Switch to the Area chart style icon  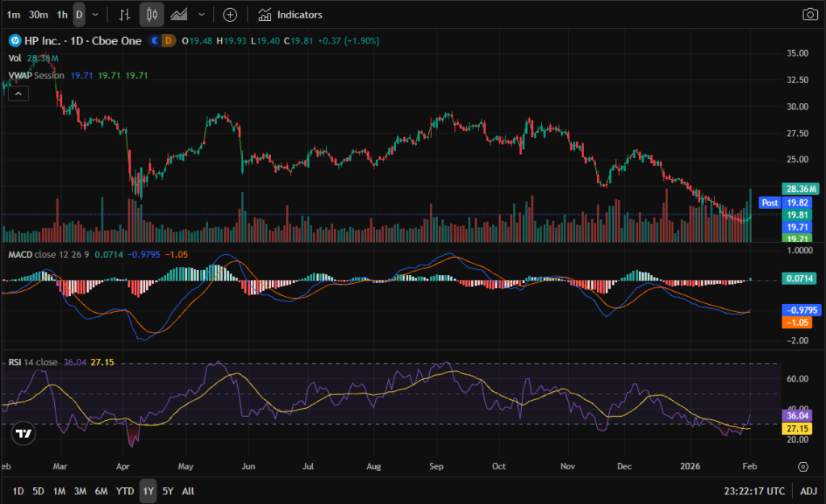coord(179,15)
